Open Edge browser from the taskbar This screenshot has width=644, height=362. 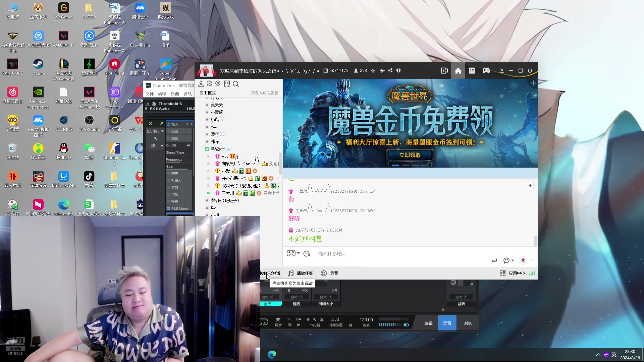272,354
